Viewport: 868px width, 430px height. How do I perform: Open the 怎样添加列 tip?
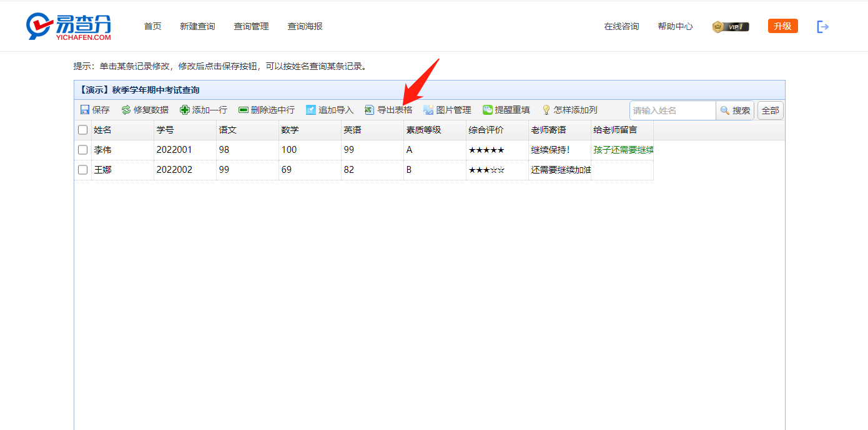(570, 110)
